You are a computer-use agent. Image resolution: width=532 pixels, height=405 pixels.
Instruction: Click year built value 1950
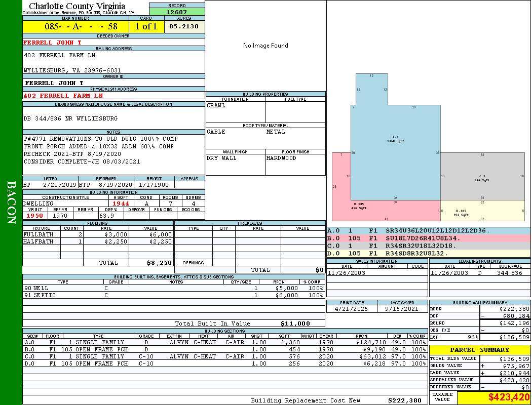click(x=34, y=216)
